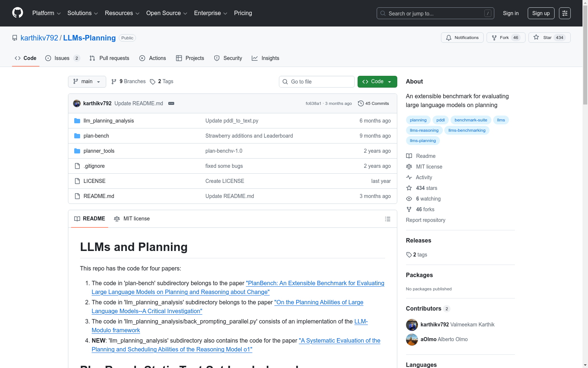Expand the Enterprise menu

pos(211,13)
